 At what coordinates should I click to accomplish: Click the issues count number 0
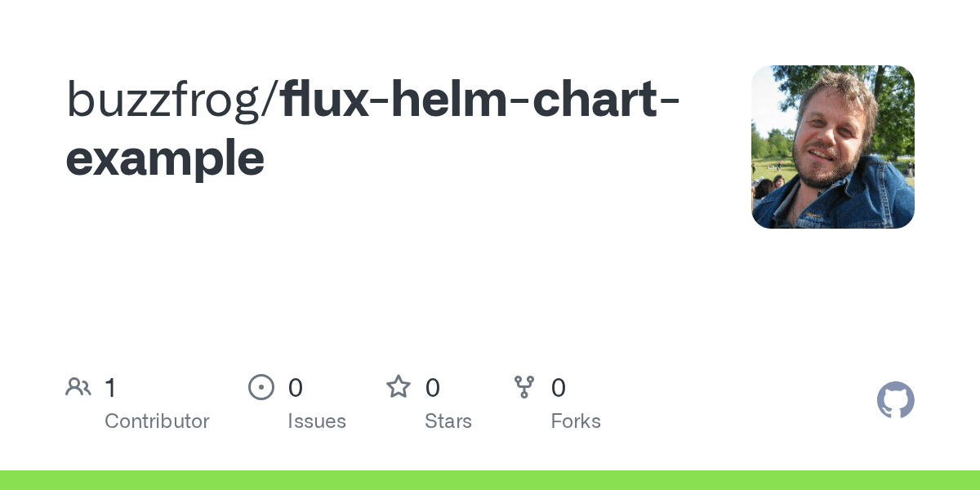pos(296,388)
